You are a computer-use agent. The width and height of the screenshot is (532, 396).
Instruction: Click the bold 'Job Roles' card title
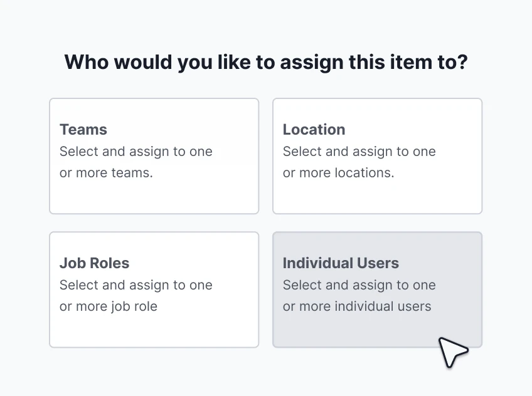[x=95, y=263]
